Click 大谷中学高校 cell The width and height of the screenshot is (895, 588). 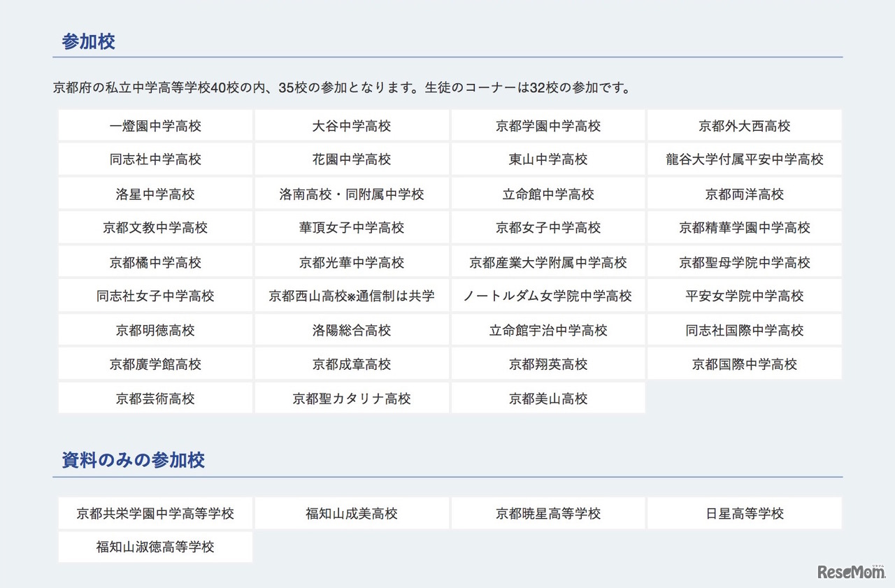pos(351,125)
